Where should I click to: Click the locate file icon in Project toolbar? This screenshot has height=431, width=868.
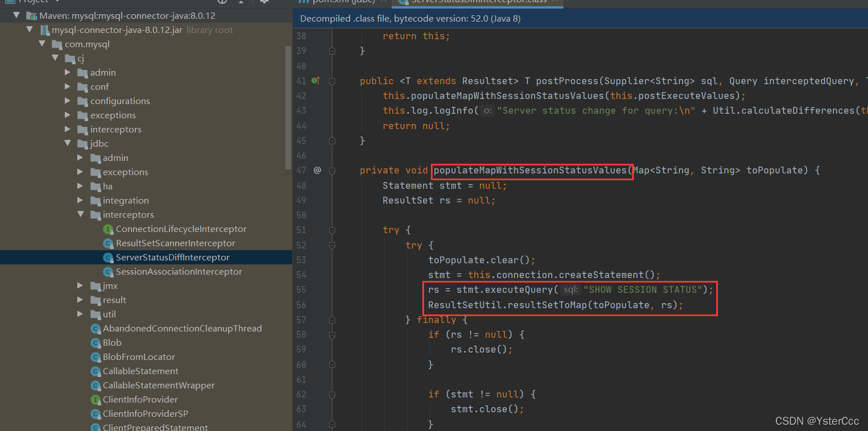[x=222, y=2]
